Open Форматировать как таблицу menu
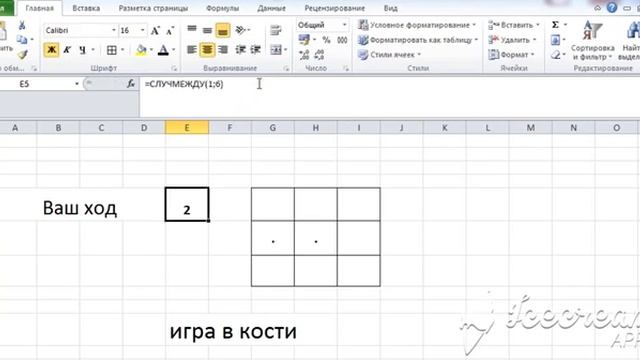 click(x=418, y=40)
